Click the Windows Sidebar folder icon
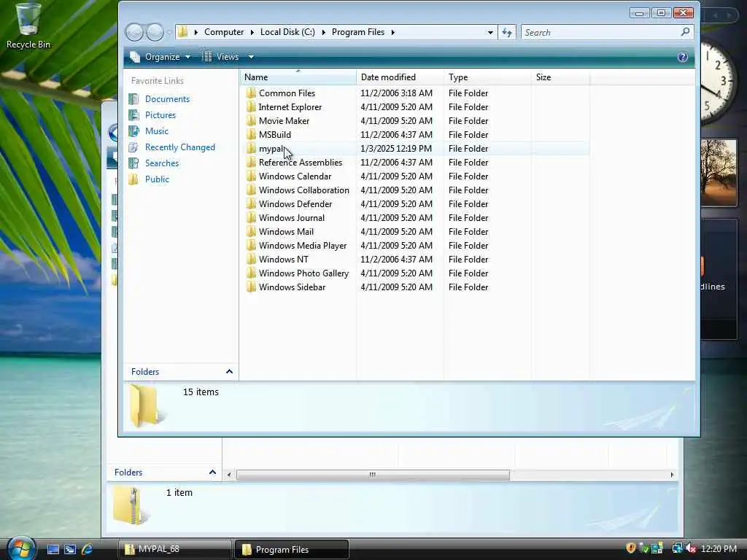 (x=251, y=287)
